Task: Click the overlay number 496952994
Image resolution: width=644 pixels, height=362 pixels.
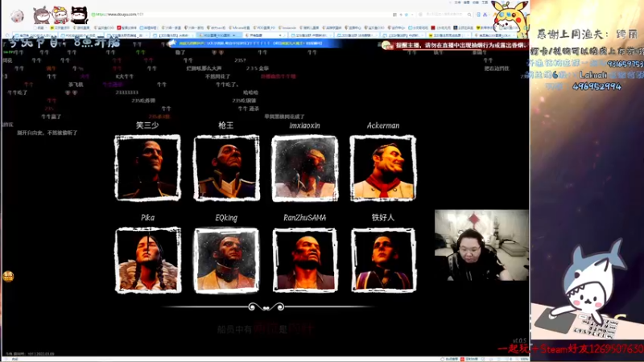Action: click(597, 87)
